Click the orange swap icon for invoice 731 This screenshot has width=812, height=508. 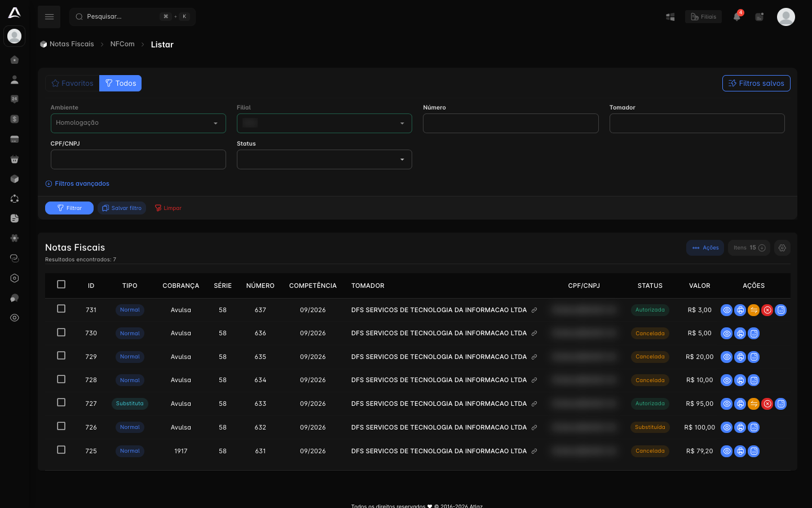(754, 310)
